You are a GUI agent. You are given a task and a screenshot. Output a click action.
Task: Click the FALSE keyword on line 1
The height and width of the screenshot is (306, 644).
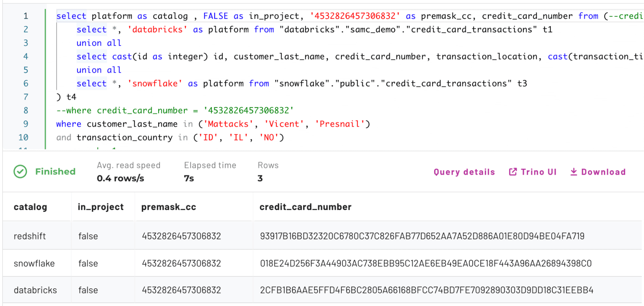pos(216,16)
